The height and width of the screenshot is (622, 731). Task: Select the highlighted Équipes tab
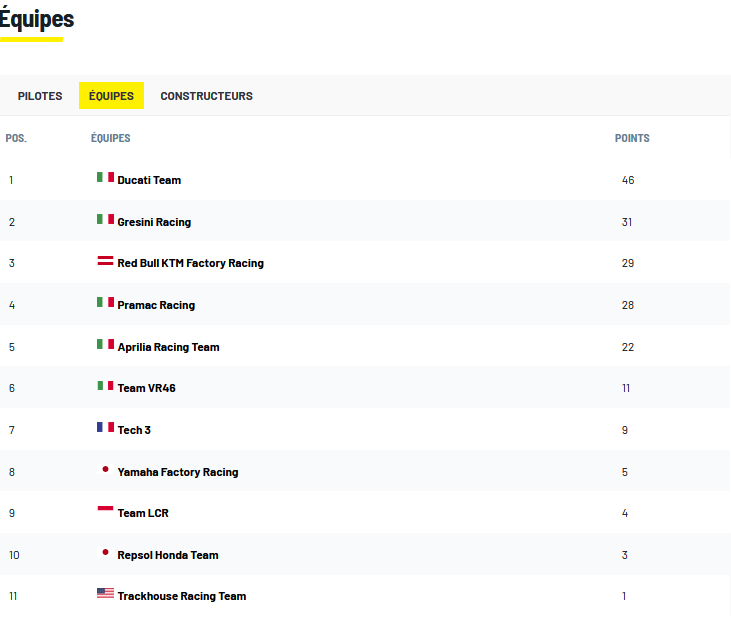tap(111, 96)
